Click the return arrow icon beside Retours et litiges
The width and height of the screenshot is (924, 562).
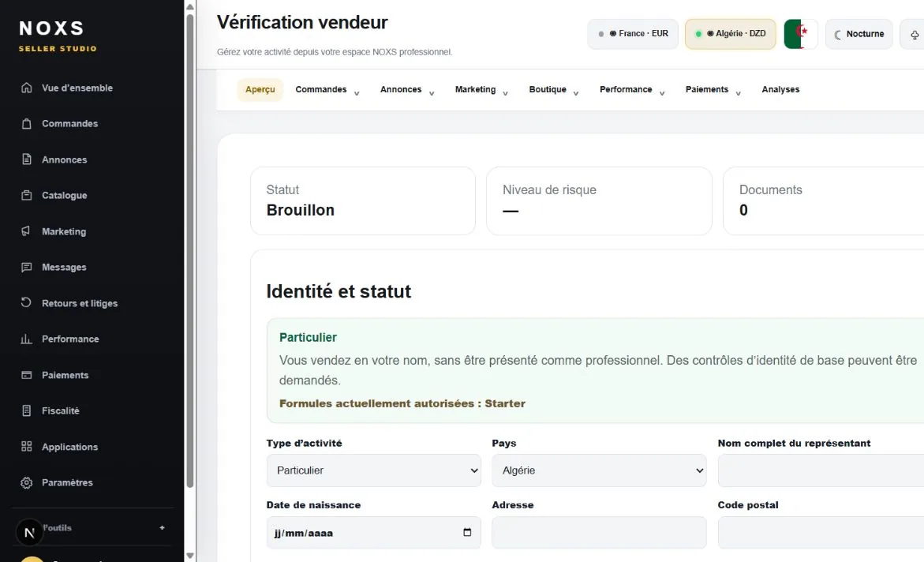(27, 302)
